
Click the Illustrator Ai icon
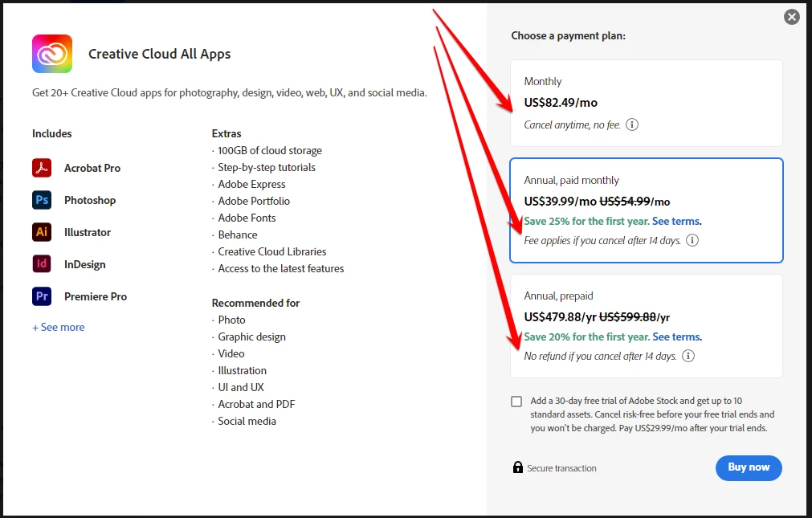coord(42,232)
